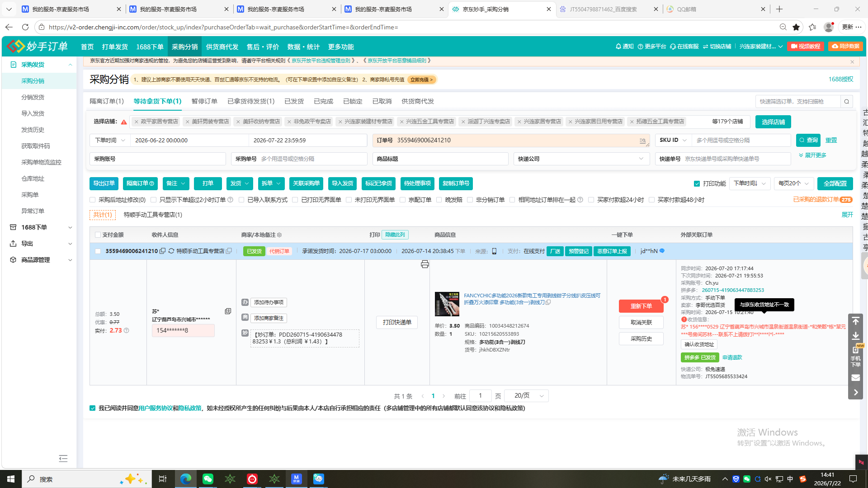
Task: Open 手机下单 in floating sidebar
Action: point(855,357)
